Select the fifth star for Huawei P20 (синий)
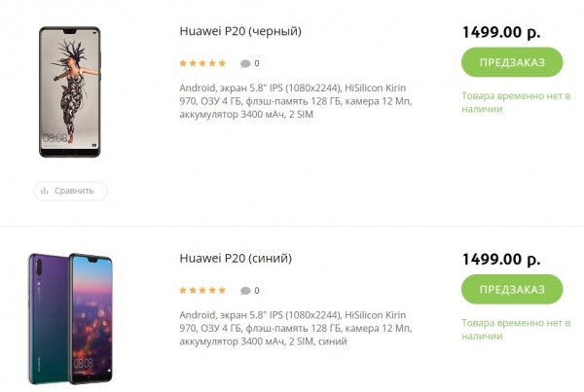The width and height of the screenshot is (584, 392). click(x=222, y=291)
